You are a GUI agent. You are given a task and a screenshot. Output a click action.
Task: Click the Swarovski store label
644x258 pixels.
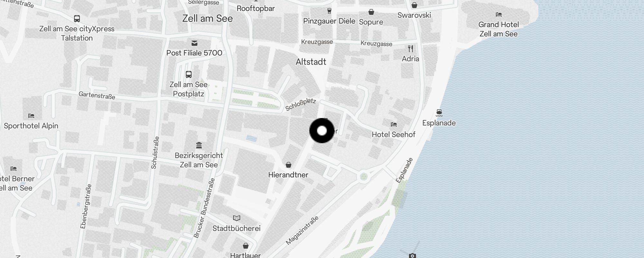coord(414,15)
